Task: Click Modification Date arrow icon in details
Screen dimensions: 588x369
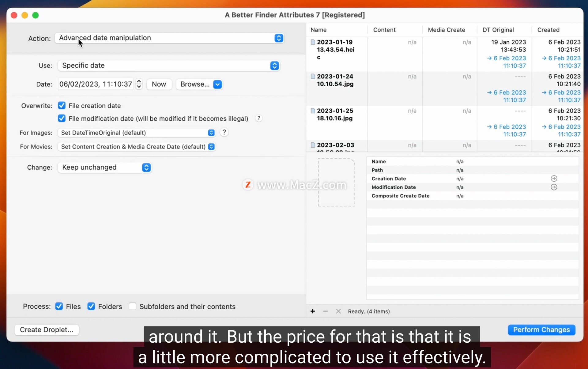Action: (554, 187)
